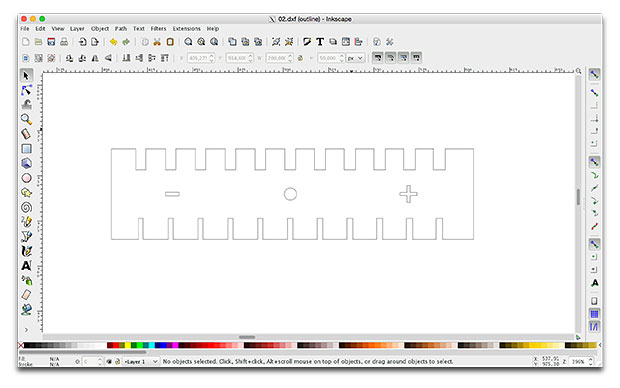
Task: Step the opacity O spinner
Action: click(x=100, y=362)
